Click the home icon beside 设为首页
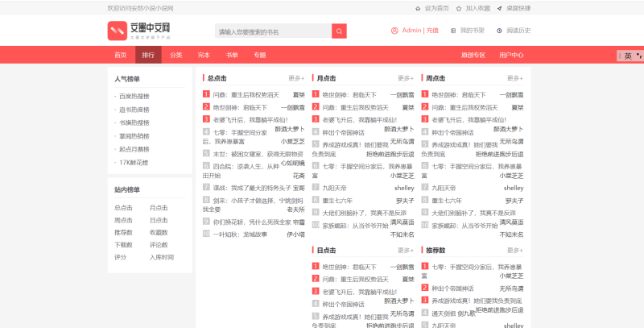 [x=418, y=8]
